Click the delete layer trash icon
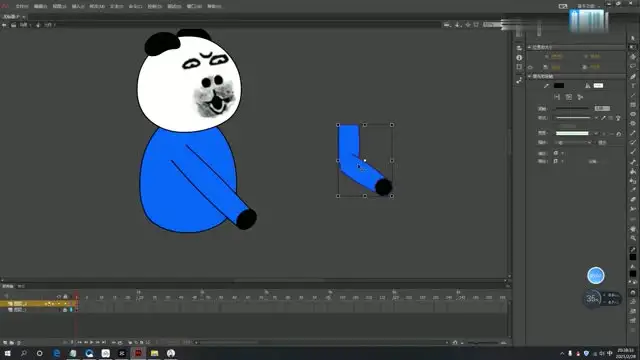This screenshot has width=640, height=360. 19,342
